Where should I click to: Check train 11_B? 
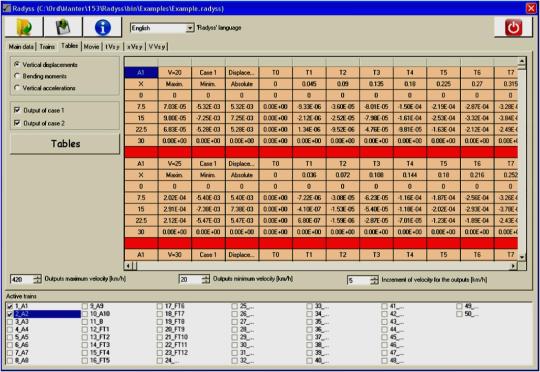(x=85, y=322)
